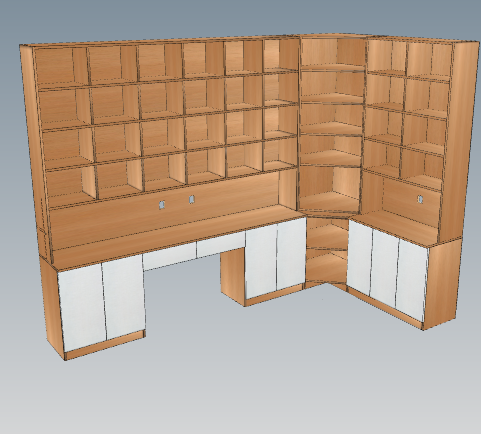Select leftmost white door of far-left base cabinet
Image resolution: width=481 pixels, height=434 pixels.
click(82, 306)
